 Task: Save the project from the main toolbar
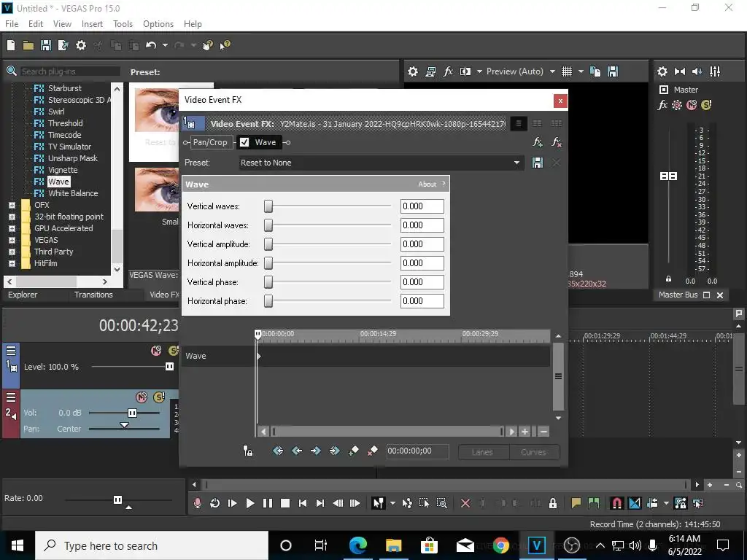click(46, 45)
